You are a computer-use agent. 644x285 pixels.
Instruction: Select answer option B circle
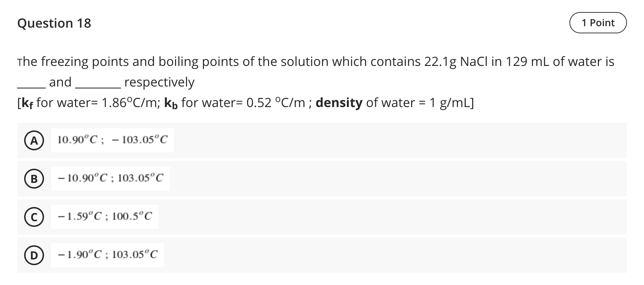click(34, 179)
